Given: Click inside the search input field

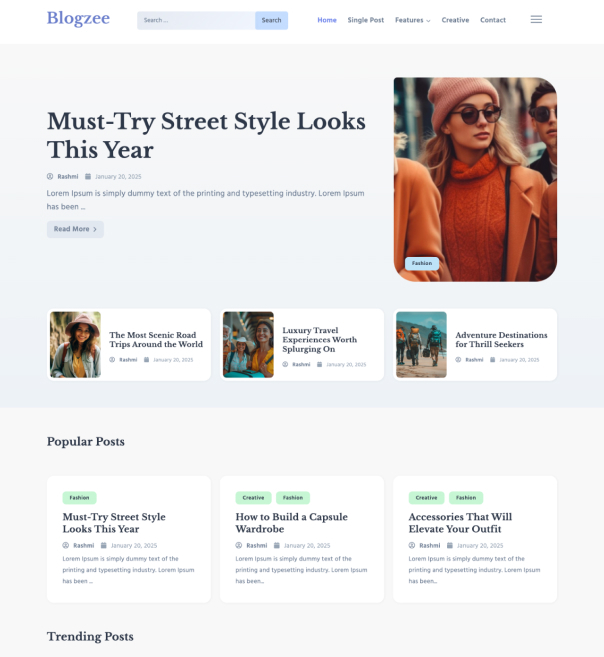Looking at the screenshot, I should pos(195,20).
